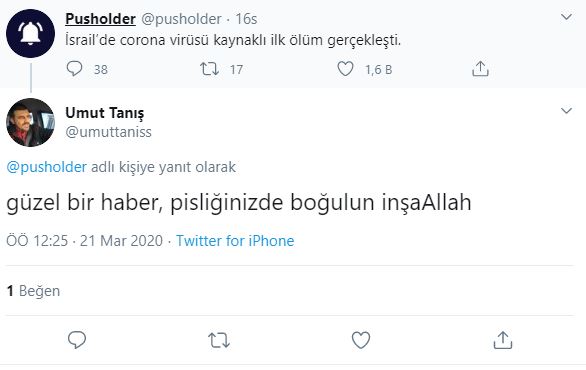Image resolution: width=586 pixels, height=370 pixels.
Task: Reply to the Umut Tanış tweet
Action: (x=77, y=340)
